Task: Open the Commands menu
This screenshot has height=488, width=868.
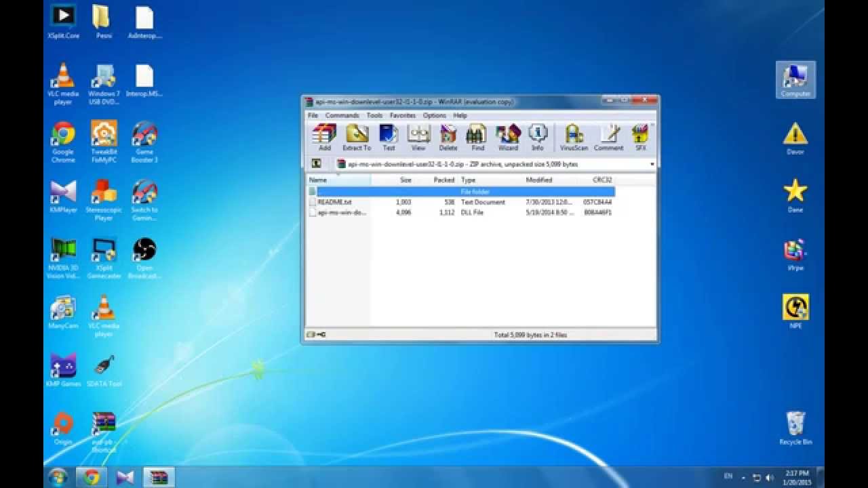Action: [342, 115]
